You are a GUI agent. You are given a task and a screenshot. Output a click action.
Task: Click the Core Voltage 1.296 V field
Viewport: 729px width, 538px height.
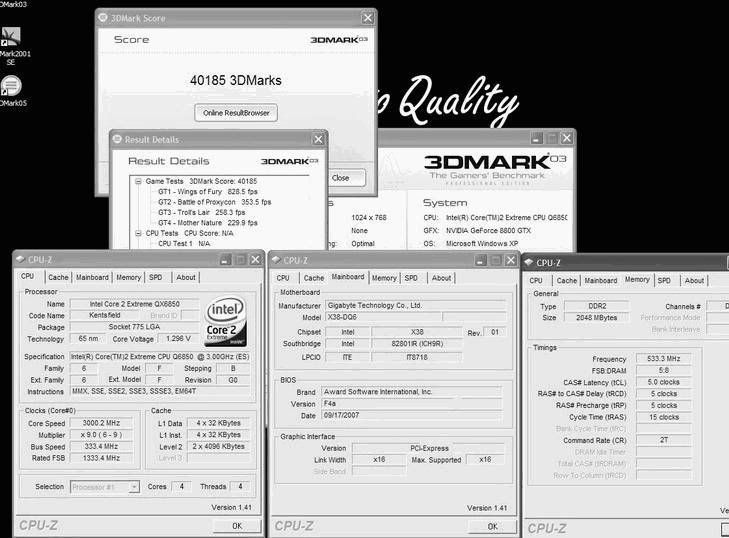coord(178,339)
